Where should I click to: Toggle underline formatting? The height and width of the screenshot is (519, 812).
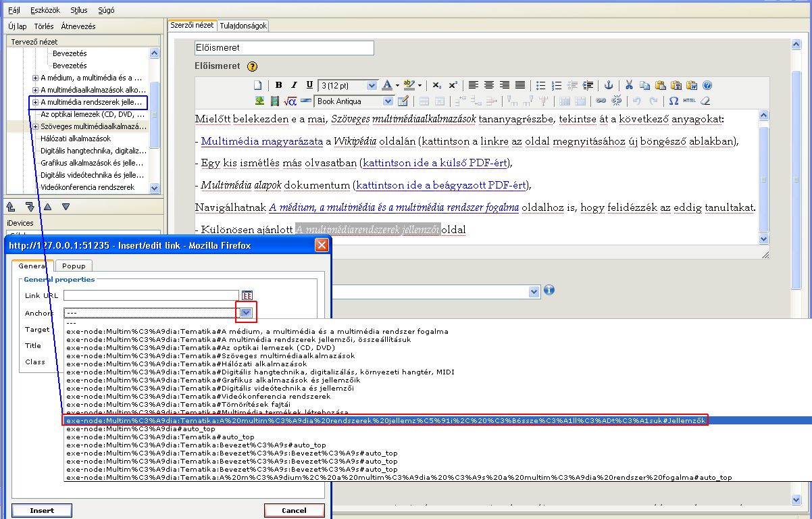[x=309, y=86]
